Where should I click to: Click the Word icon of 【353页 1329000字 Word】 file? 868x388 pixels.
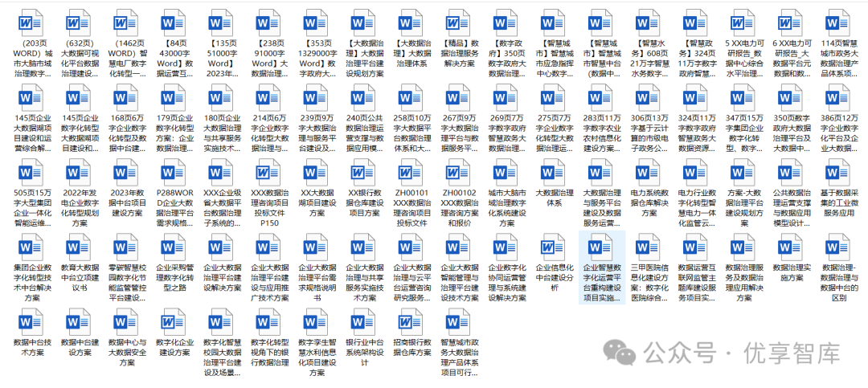316,23
